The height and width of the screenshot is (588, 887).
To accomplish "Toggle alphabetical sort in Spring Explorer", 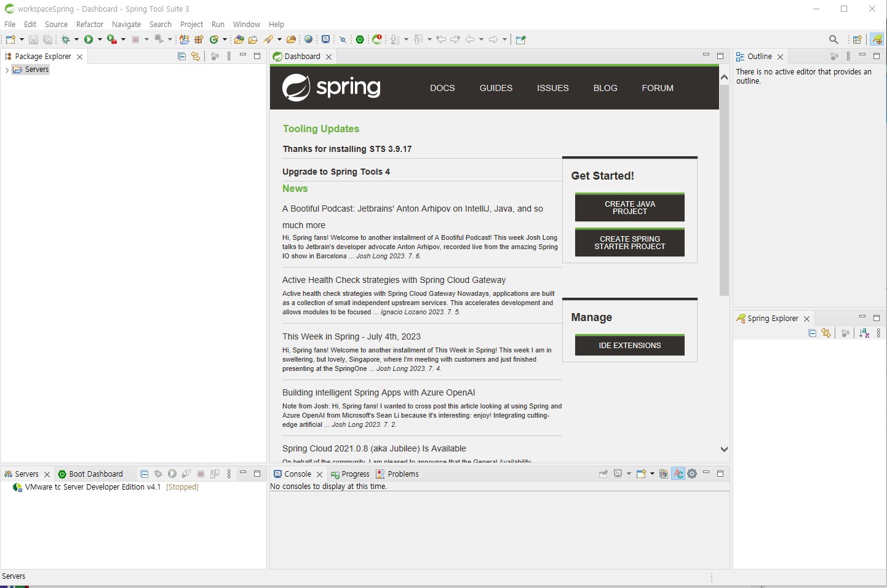I will click(864, 333).
